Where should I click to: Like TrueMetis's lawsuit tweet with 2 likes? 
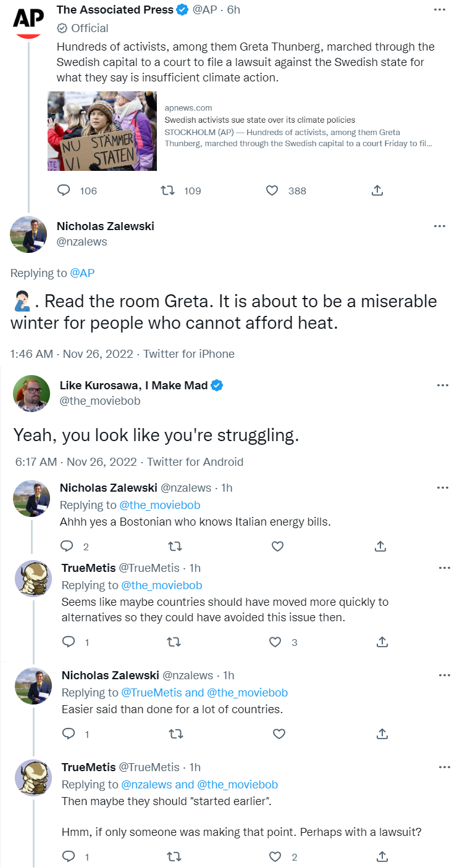pos(275,856)
